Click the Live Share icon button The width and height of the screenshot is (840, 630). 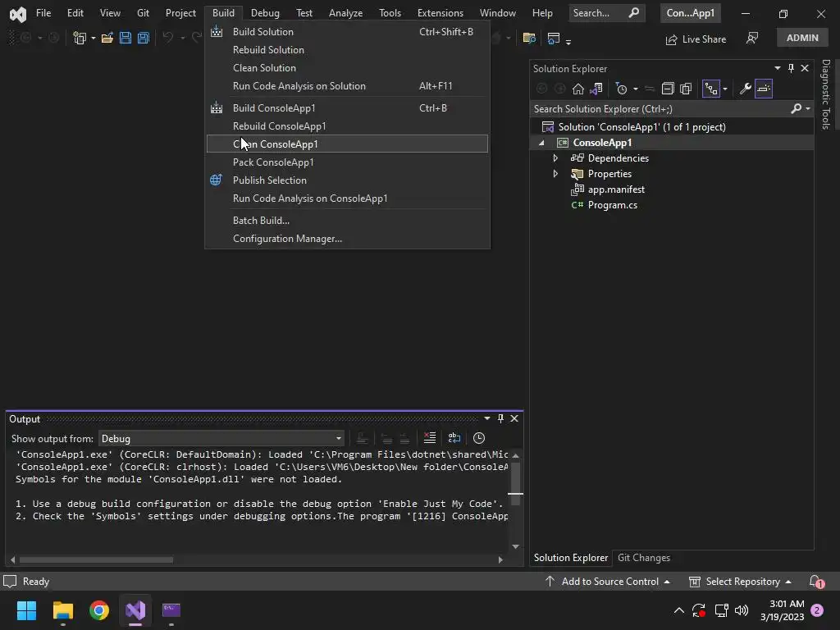coord(696,39)
